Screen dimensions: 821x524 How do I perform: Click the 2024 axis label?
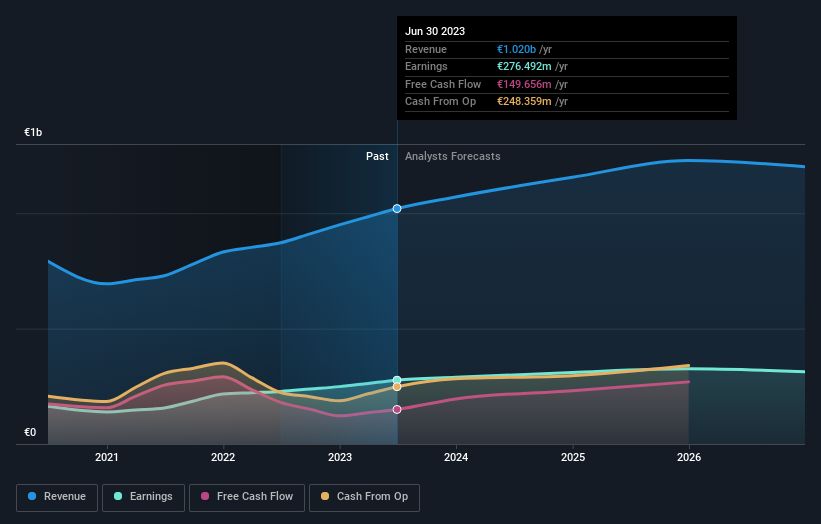click(456, 457)
